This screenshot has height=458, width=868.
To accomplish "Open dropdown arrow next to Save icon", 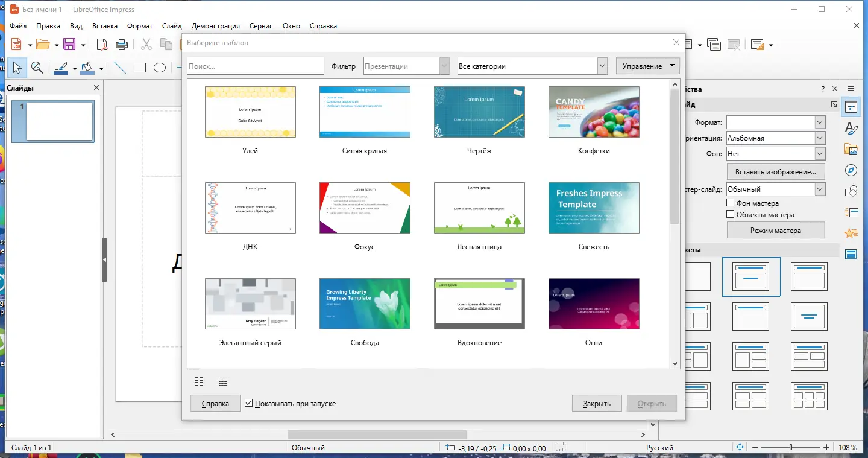I will point(83,45).
